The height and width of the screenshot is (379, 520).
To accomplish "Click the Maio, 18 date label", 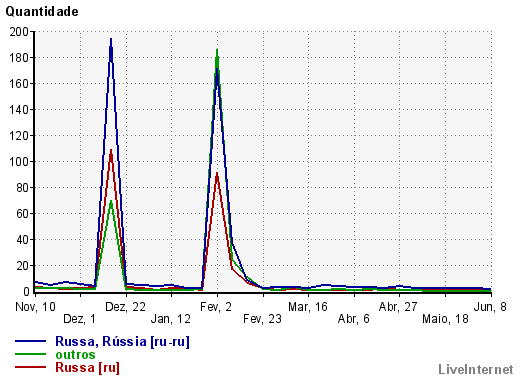I will pyautogui.click(x=445, y=319).
